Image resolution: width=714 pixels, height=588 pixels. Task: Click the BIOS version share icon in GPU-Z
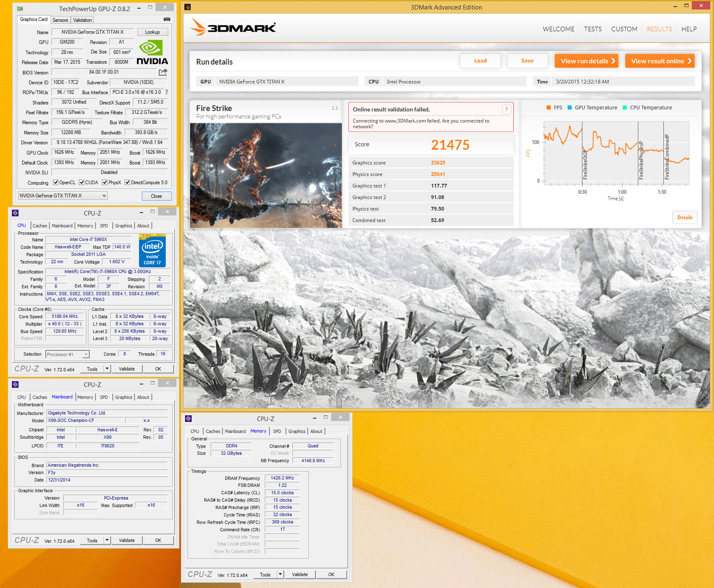163,72
